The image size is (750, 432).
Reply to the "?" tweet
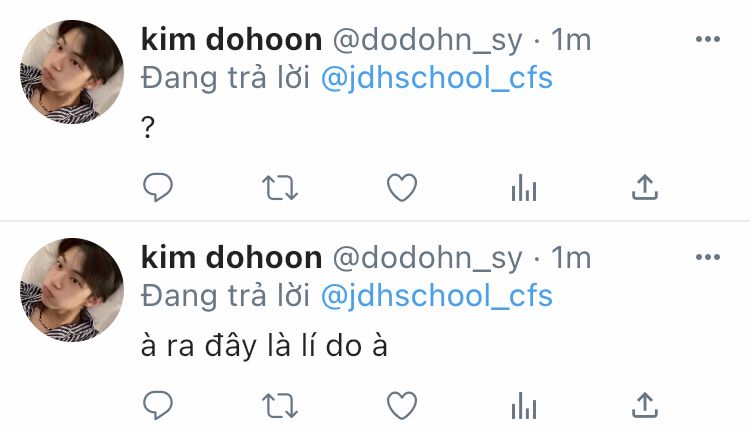(x=158, y=187)
